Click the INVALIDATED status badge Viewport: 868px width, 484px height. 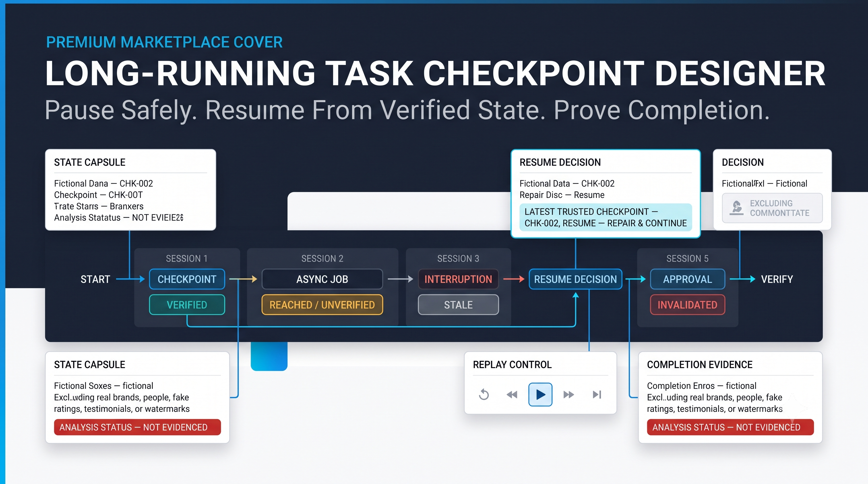tap(687, 305)
